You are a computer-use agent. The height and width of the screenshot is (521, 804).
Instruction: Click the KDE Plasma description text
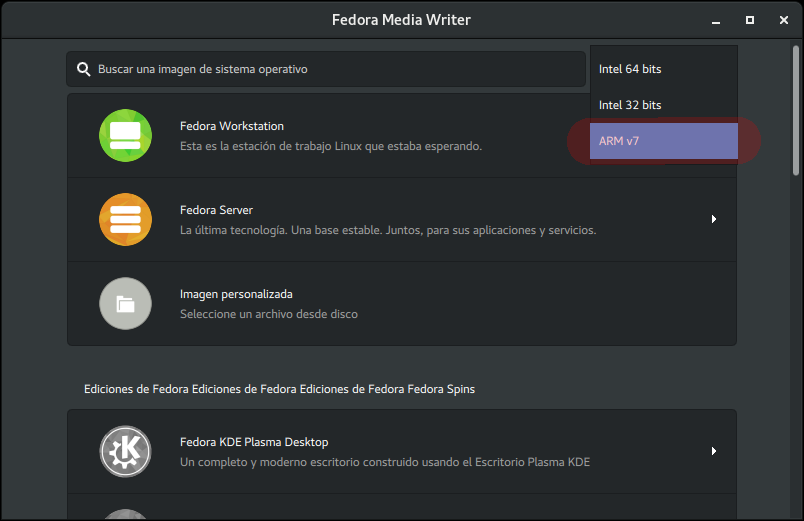(385, 462)
